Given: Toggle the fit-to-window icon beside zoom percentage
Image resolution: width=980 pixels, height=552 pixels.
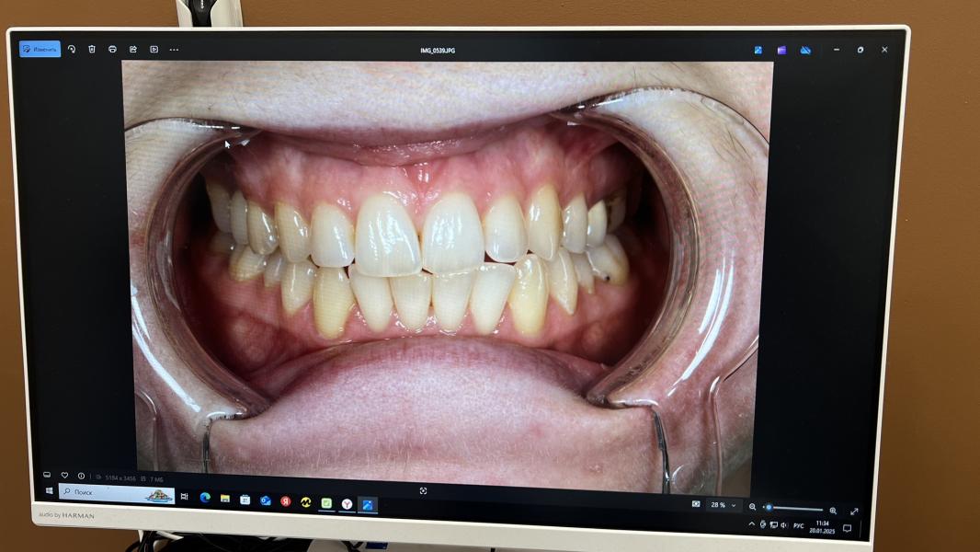Looking at the screenshot, I should click(696, 504).
